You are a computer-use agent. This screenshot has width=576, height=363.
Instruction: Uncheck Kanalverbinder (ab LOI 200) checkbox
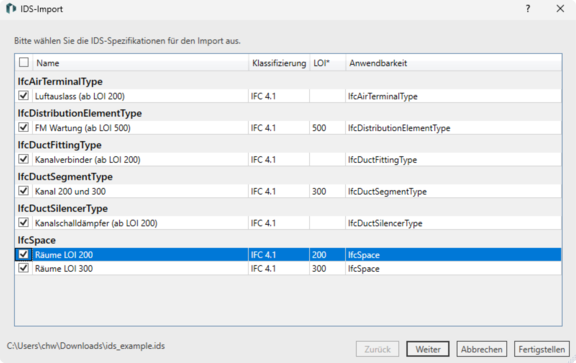(x=24, y=159)
